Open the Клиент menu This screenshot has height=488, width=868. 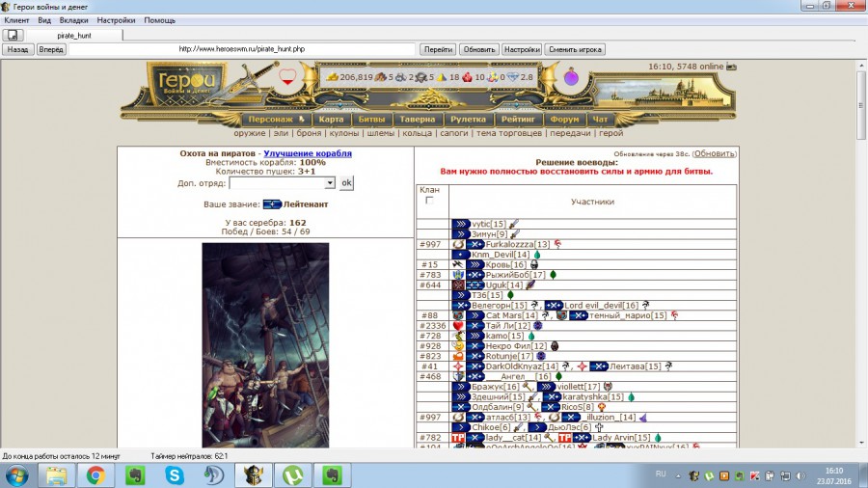pyautogui.click(x=16, y=20)
